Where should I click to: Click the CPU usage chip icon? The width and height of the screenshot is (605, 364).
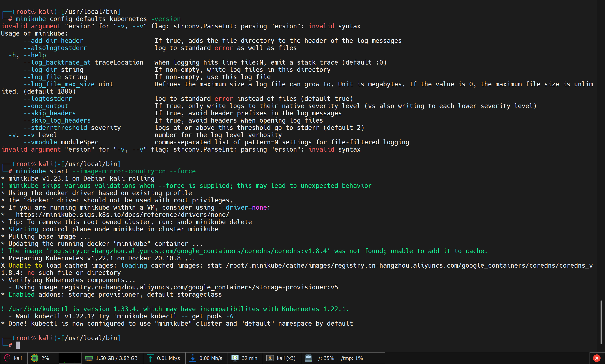[35, 358]
